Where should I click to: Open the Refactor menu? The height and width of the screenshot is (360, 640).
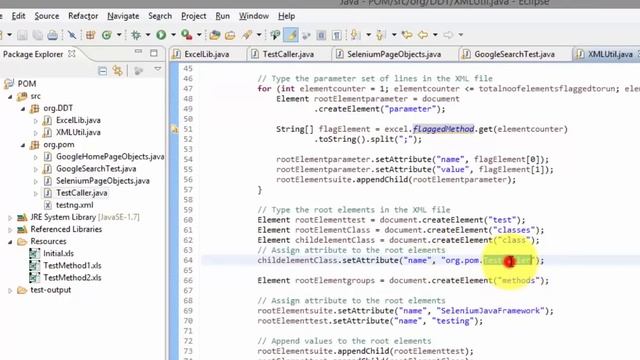[x=83, y=16]
